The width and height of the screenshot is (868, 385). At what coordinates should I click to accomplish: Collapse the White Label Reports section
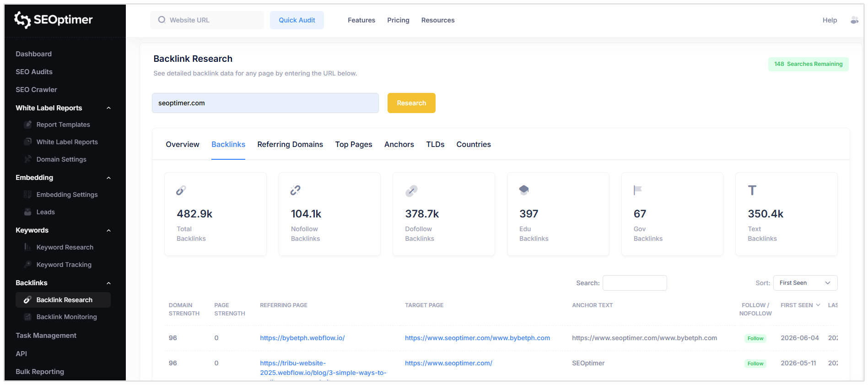[x=108, y=108]
